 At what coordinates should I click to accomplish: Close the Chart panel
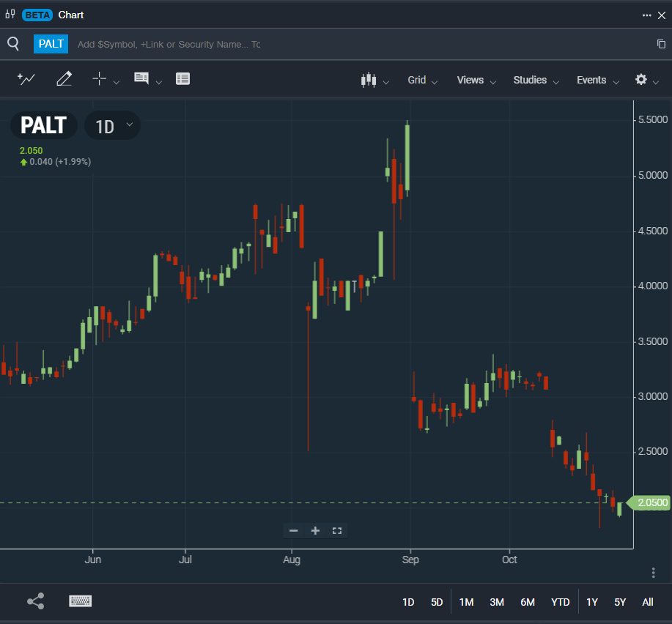coord(662,15)
